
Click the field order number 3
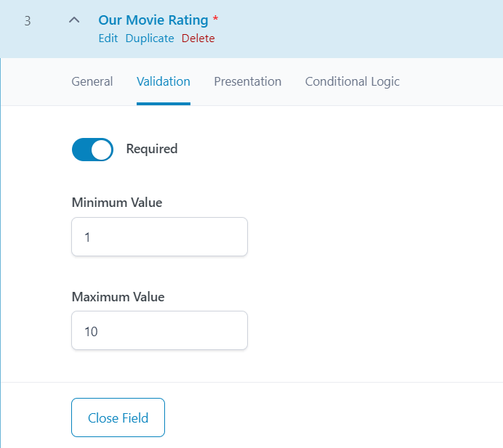click(28, 21)
